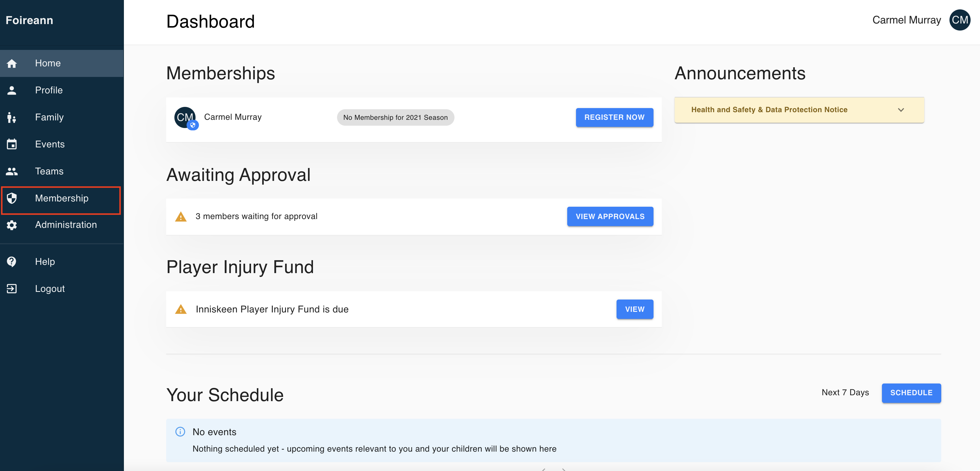Click the Dashboard page title

(x=211, y=21)
